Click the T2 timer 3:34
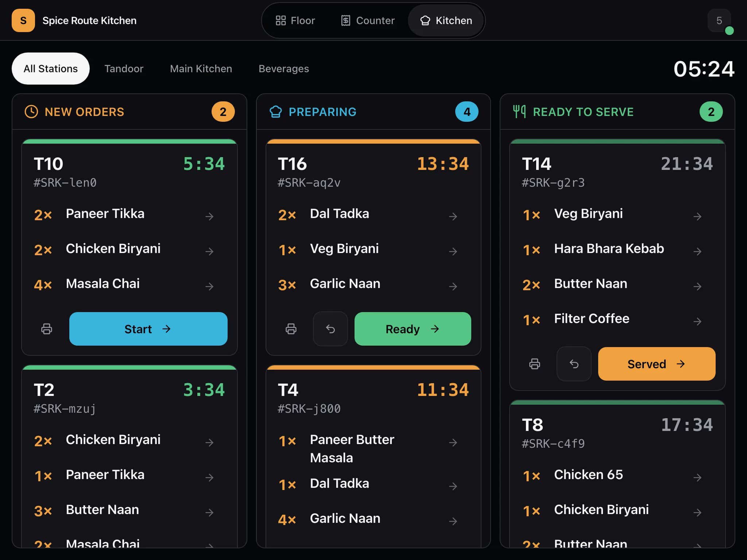The width and height of the screenshot is (747, 560). (x=204, y=390)
